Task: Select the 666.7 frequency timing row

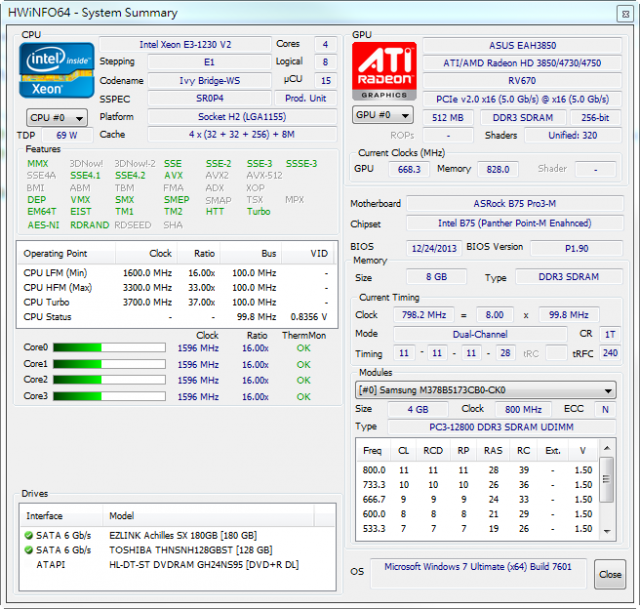Action: (x=478, y=499)
